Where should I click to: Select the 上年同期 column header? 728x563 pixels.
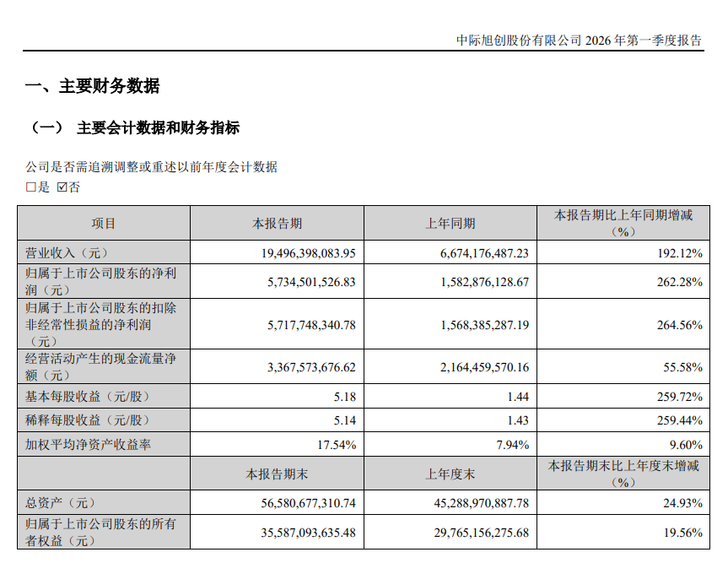(450, 224)
